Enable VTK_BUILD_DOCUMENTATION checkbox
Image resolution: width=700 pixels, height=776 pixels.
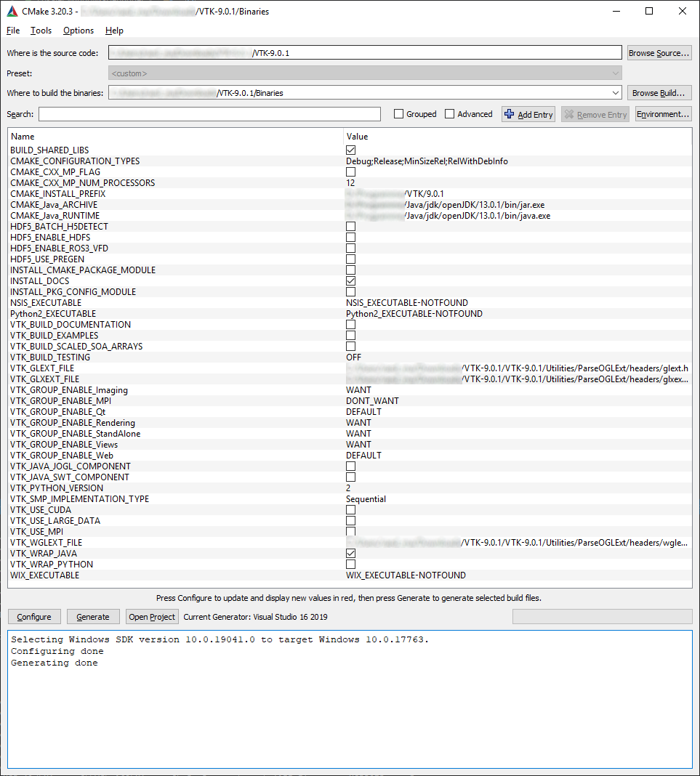350,324
